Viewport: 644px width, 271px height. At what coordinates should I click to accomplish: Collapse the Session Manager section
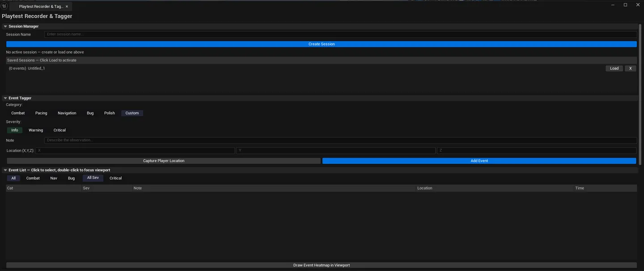tap(5, 26)
